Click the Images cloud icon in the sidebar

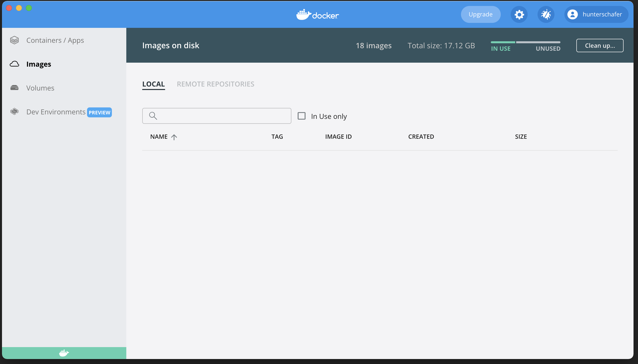(14, 64)
